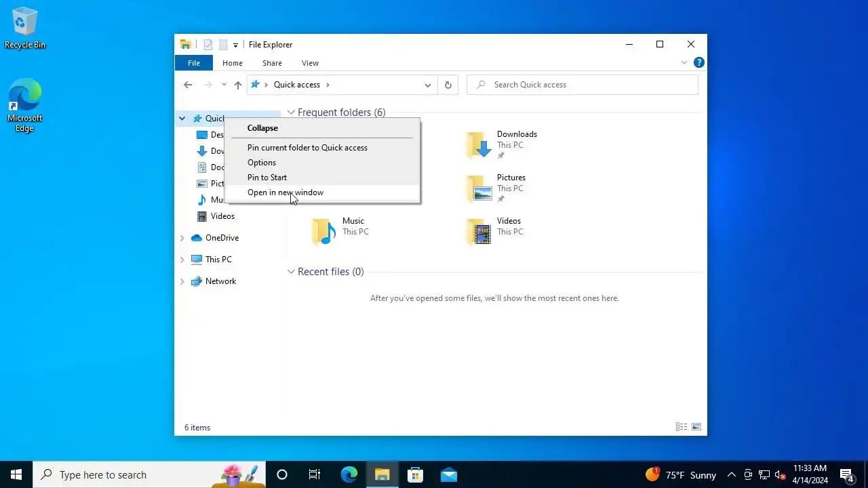Choose Open in new window
This screenshot has height=488, width=868.
point(322,192)
